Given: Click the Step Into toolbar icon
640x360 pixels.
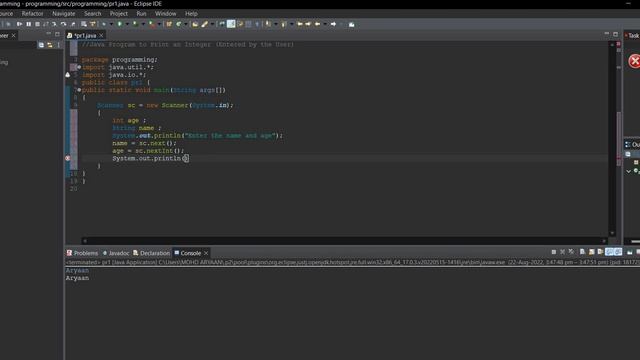Looking at the screenshot, I should (54, 24).
